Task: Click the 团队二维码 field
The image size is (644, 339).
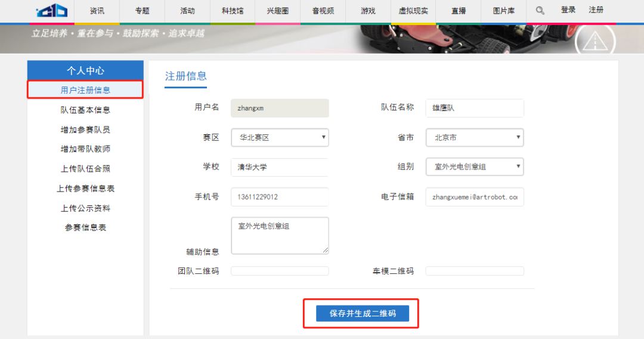Action: [x=280, y=271]
